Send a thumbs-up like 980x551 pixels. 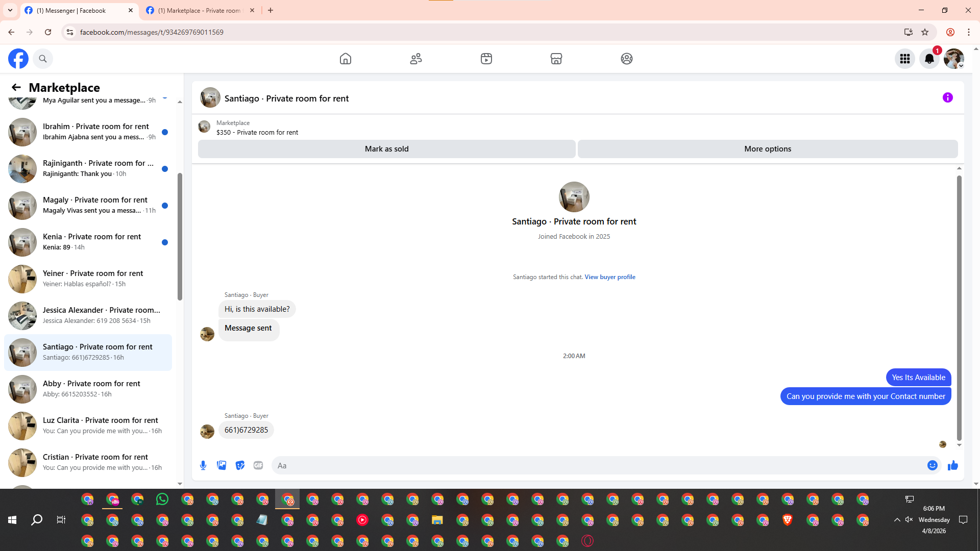point(953,465)
